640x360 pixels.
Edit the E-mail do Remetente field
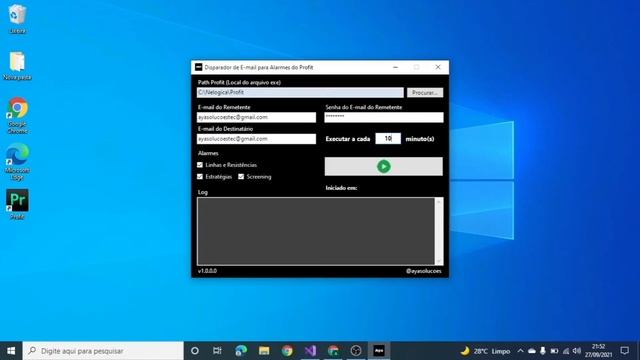[x=256, y=117]
